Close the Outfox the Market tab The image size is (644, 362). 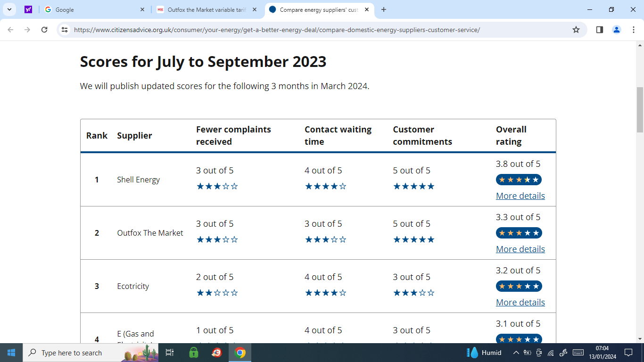tap(255, 9)
